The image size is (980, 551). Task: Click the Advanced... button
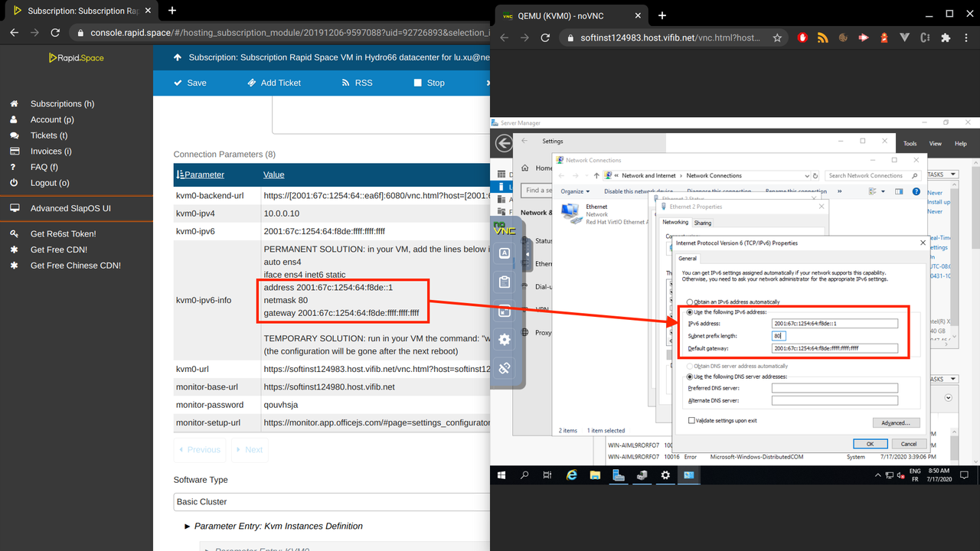point(895,422)
